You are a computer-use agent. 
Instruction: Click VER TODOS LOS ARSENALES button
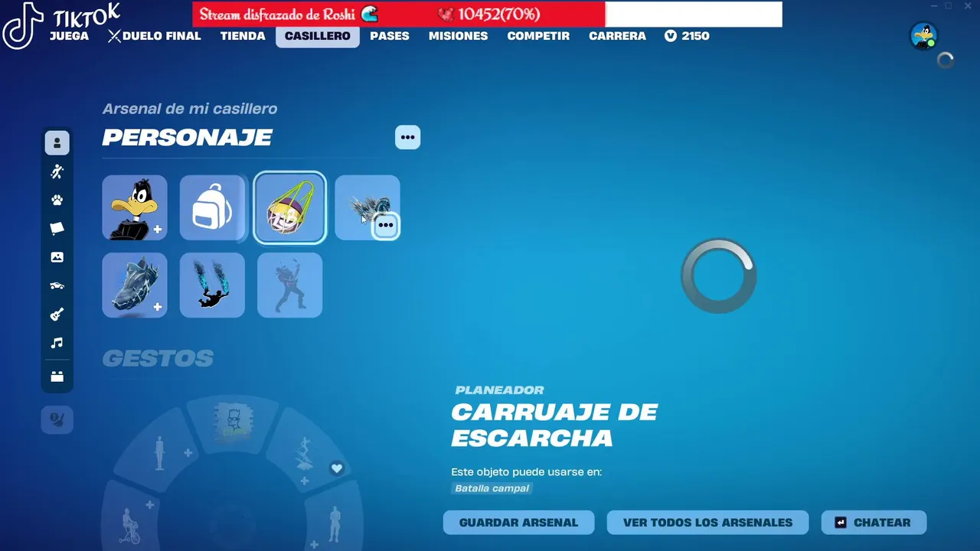tap(707, 523)
